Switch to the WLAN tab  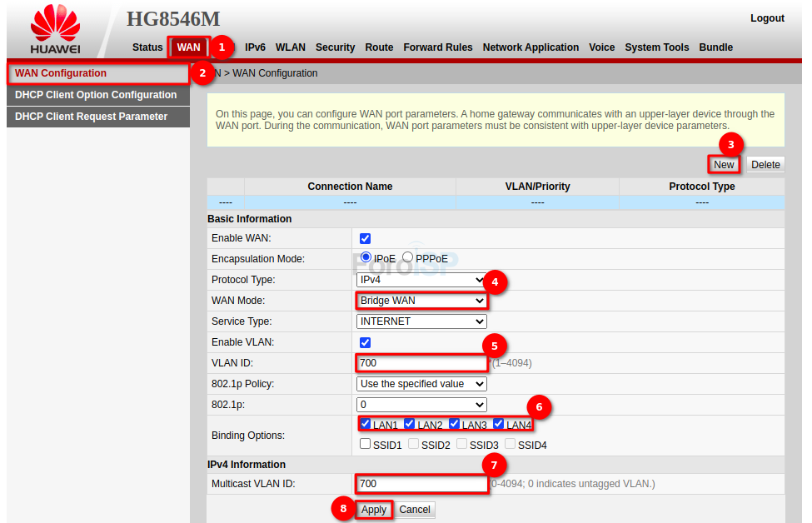(x=291, y=47)
